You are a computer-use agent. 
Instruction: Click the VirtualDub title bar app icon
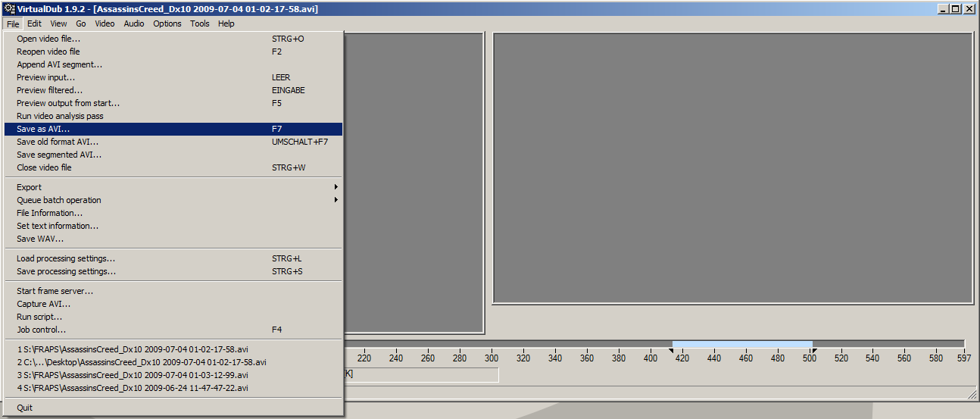tap(10, 9)
